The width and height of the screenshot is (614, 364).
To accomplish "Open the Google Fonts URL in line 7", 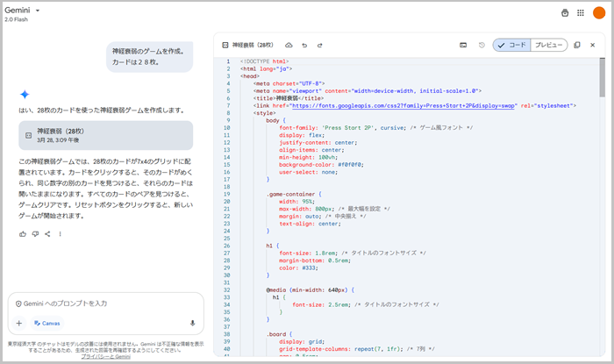I will (403, 105).
